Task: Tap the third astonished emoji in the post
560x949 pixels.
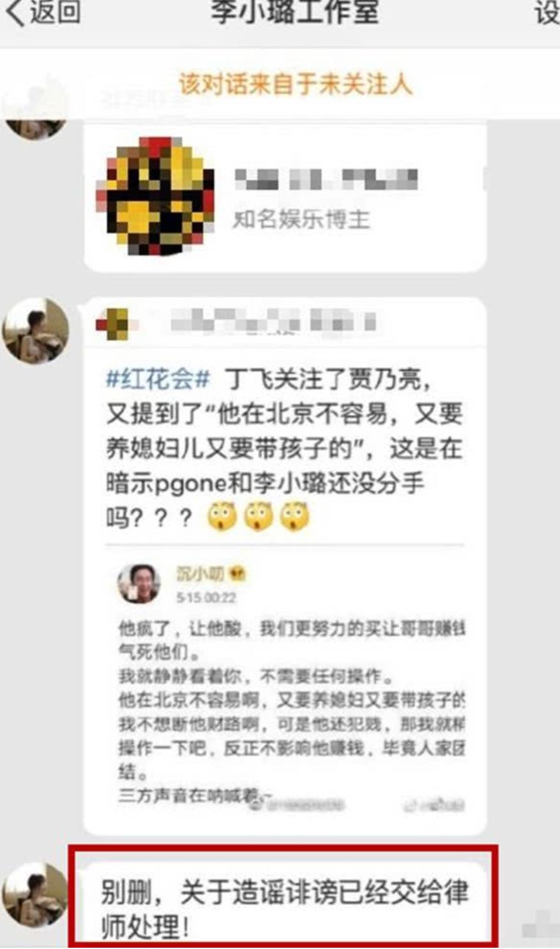Action: (x=295, y=517)
